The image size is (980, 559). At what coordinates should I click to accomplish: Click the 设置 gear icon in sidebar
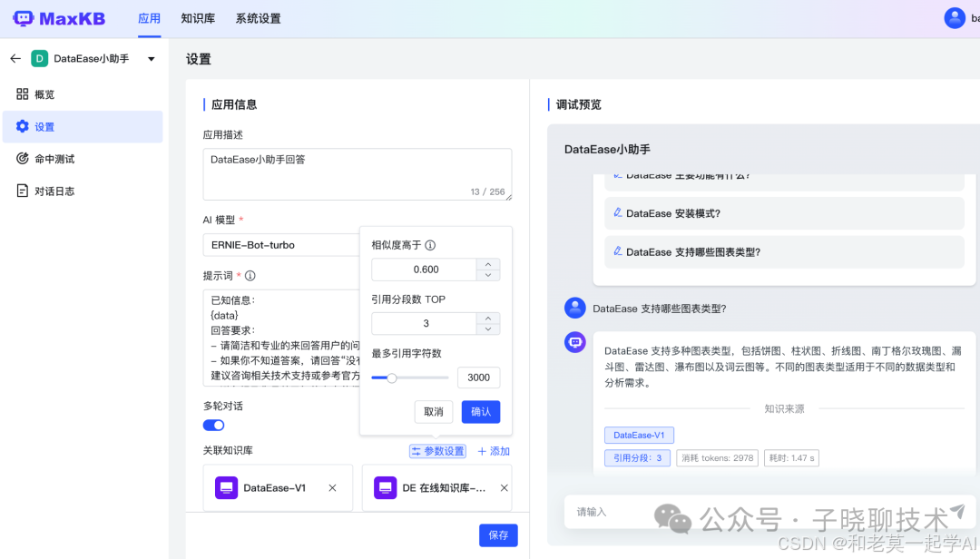(x=23, y=126)
